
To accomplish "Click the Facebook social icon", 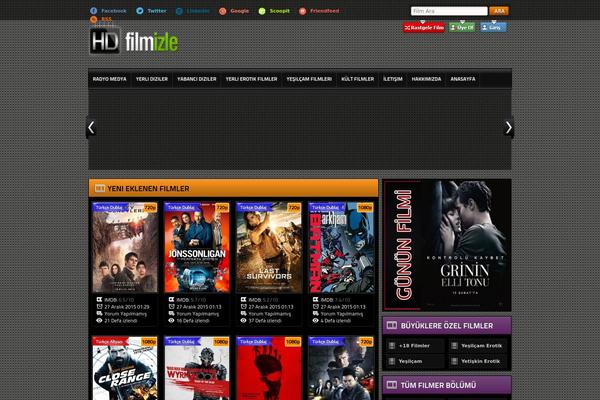I will (x=93, y=11).
